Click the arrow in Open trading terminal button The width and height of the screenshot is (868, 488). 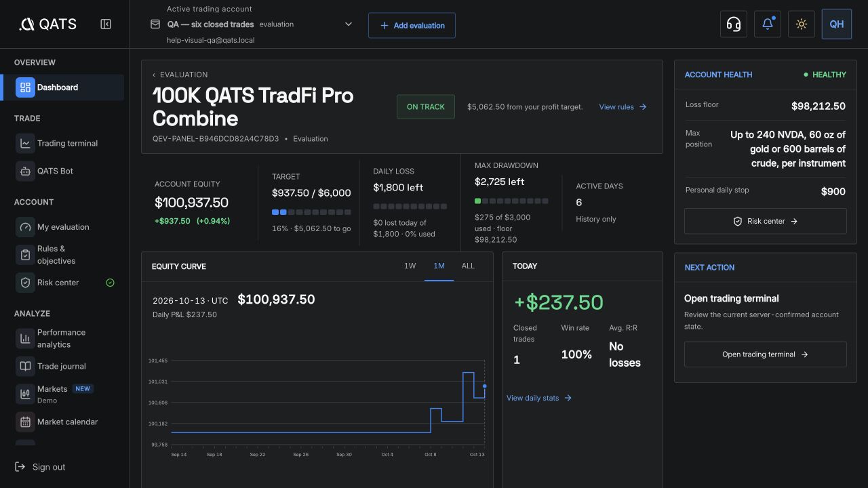805,354
